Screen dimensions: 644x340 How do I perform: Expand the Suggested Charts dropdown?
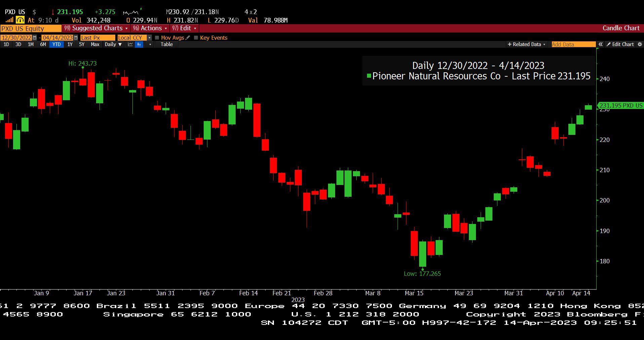(96, 28)
